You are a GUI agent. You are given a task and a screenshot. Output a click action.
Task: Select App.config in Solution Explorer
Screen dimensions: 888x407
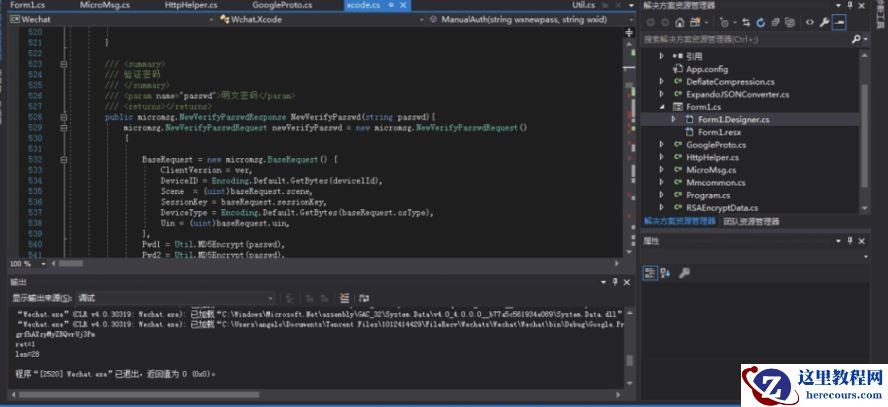coord(707,69)
